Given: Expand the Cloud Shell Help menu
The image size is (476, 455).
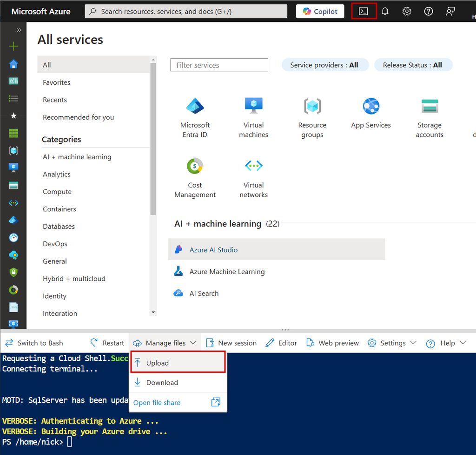Looking at the screenshot, I should coord(446,343).
